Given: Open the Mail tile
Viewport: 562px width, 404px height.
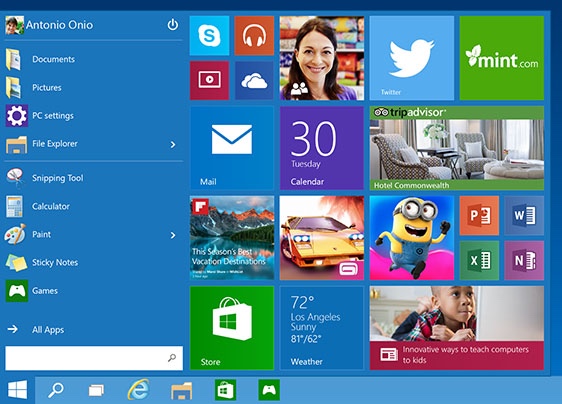Looking at the screenshot, I should click(x=232, y=148).
